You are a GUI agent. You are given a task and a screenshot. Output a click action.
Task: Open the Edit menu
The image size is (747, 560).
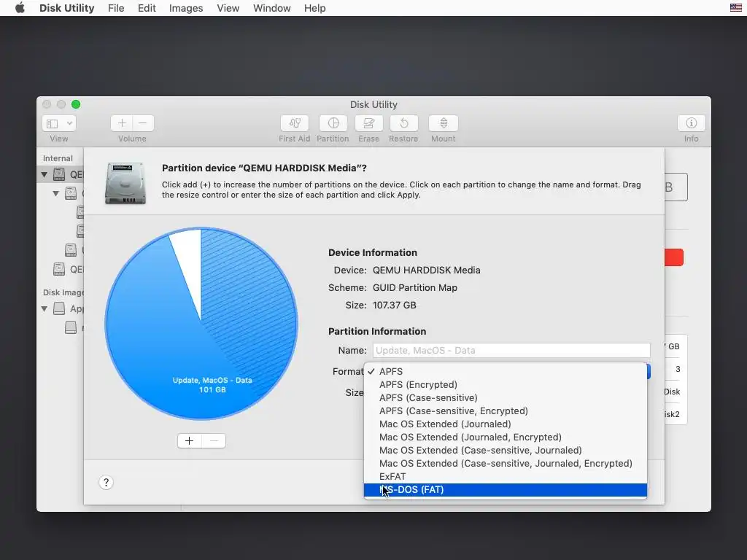coord(147,8)
